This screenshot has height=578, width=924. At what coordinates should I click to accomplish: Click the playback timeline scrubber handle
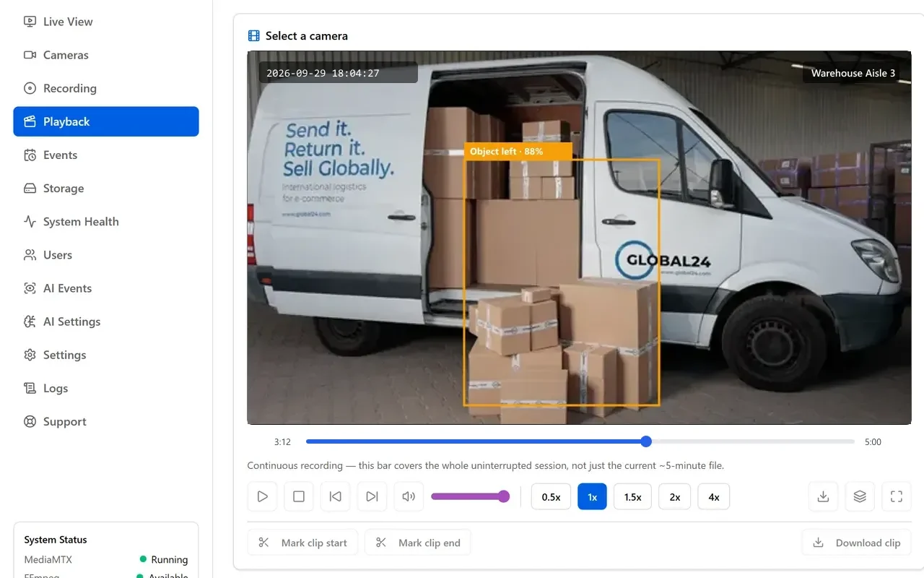[646, 441]
